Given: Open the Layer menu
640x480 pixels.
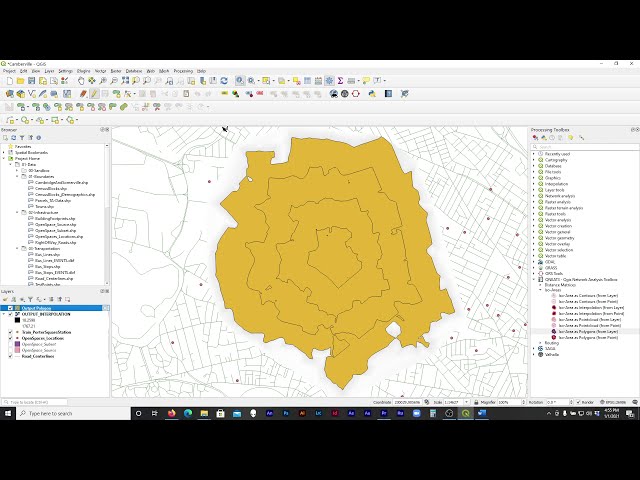Looking at the screenshot, I should [x=49, y=71].
